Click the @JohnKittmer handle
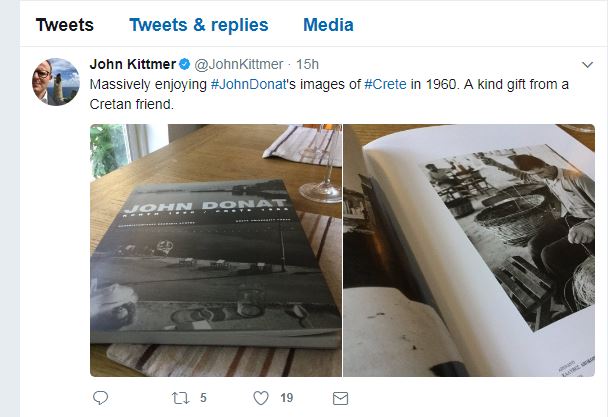608x417 pixels. 238,64
